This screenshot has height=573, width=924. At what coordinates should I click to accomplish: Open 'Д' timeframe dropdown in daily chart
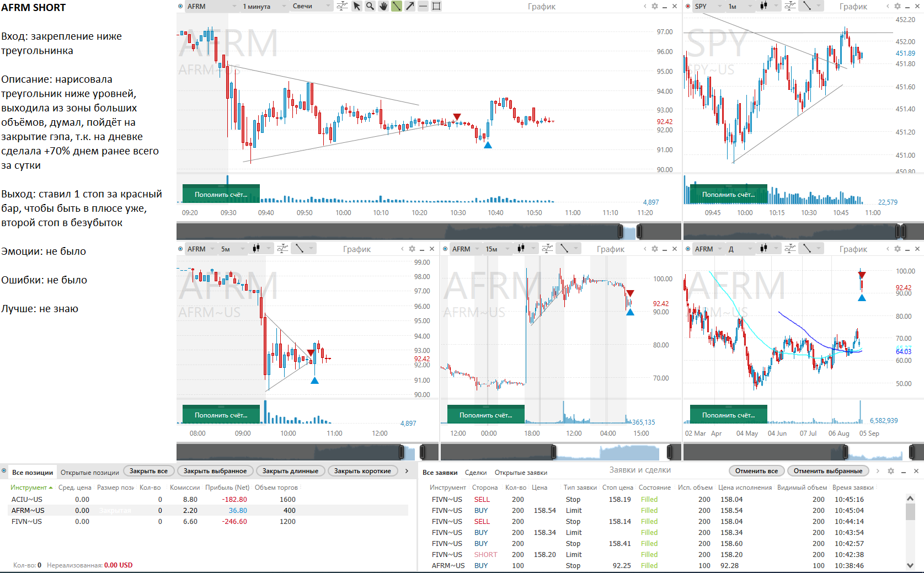pyautogui.click(x=740, y=249)
